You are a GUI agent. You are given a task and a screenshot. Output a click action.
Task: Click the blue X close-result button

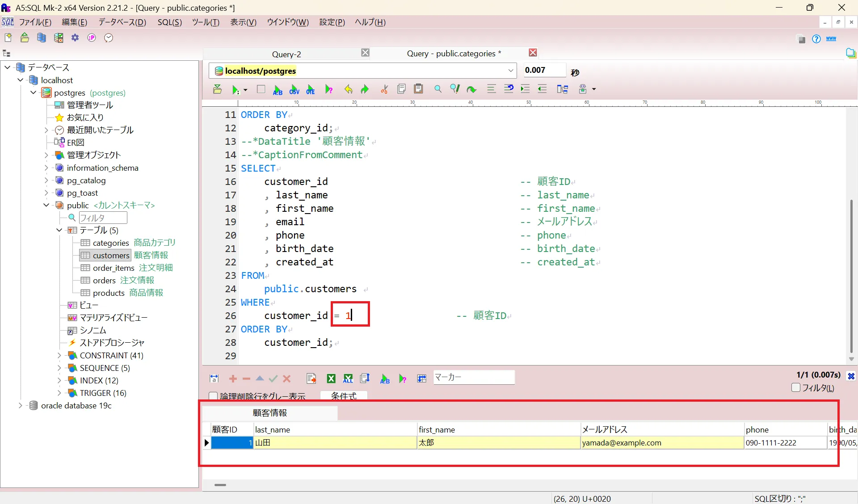click(x=851, y=376)
